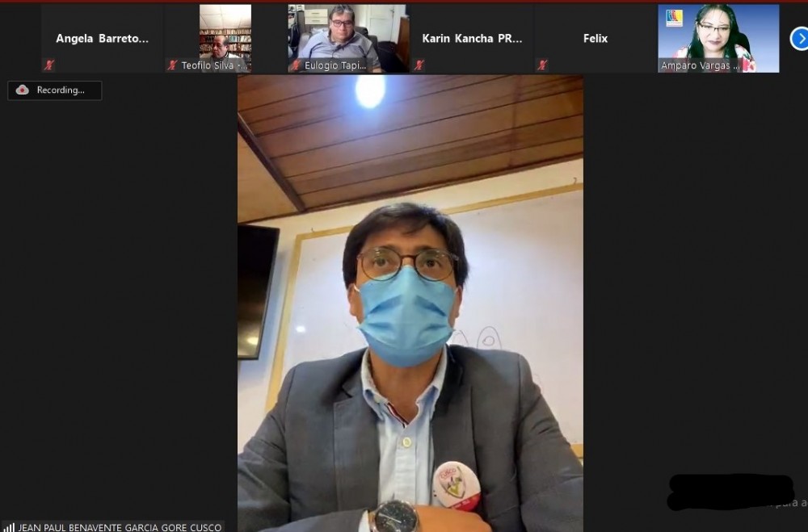
Task: Click muted mic icon on Teofilo Silva's thumbnail
Action: tap(172, 65)
